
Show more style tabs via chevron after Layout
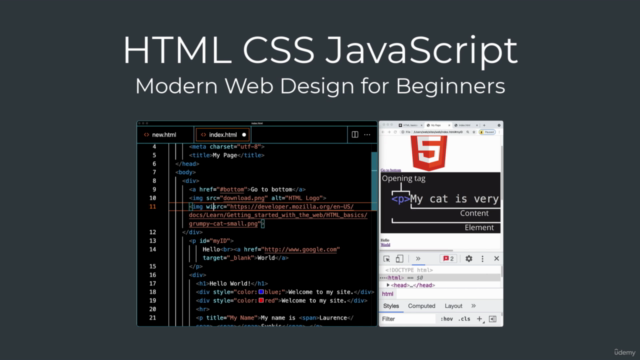pyautogui.click(x=473, y=306)
